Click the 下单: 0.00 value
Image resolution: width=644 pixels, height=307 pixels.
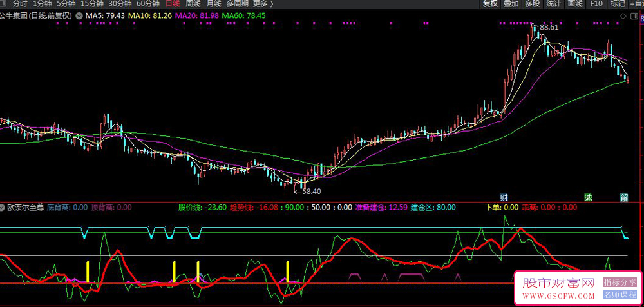[502, 208]
